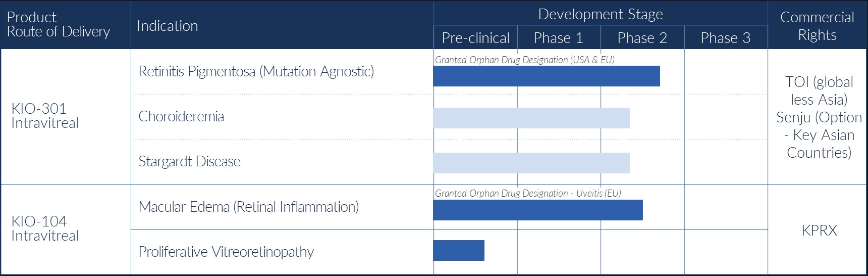This screenshot has width=868, height=276.
Task: Click the Indication column header
Action: pyautogui.click(x=168, y=26)
